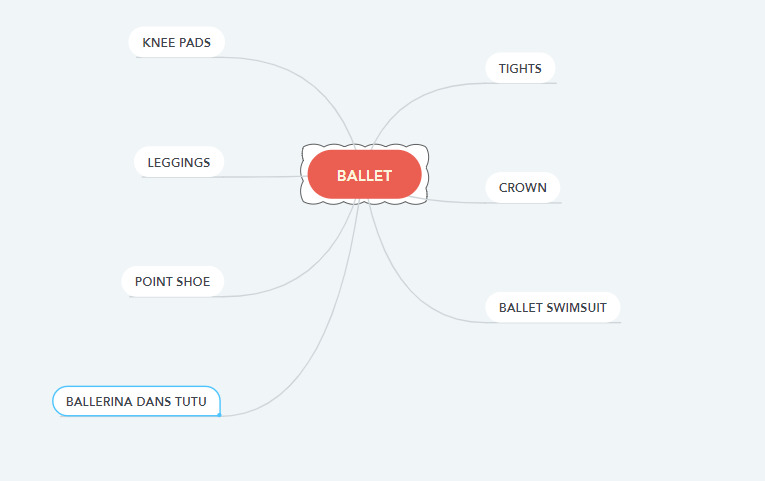Click the LEGGINGS branch node

pyautogui.click(x=179, y=162)
